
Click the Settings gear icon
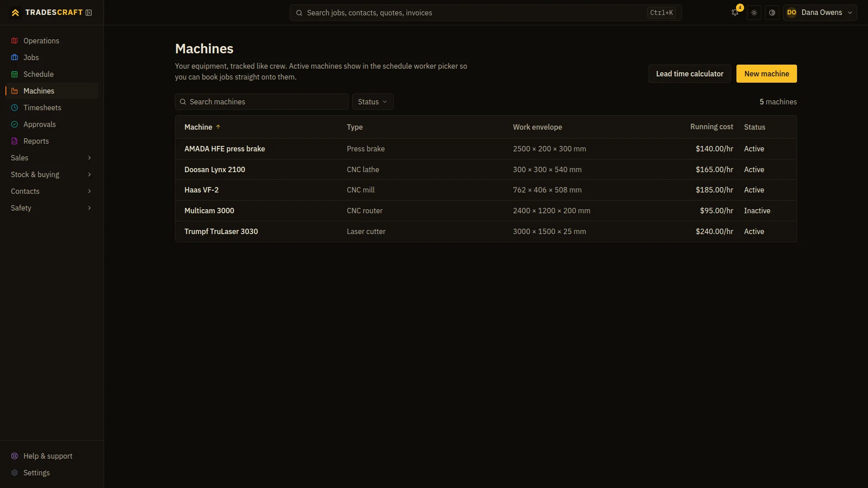point(14,473)
